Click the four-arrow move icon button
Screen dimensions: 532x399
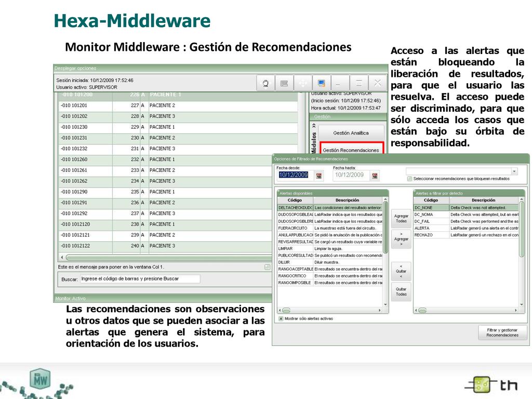click(x=303, y=83)
